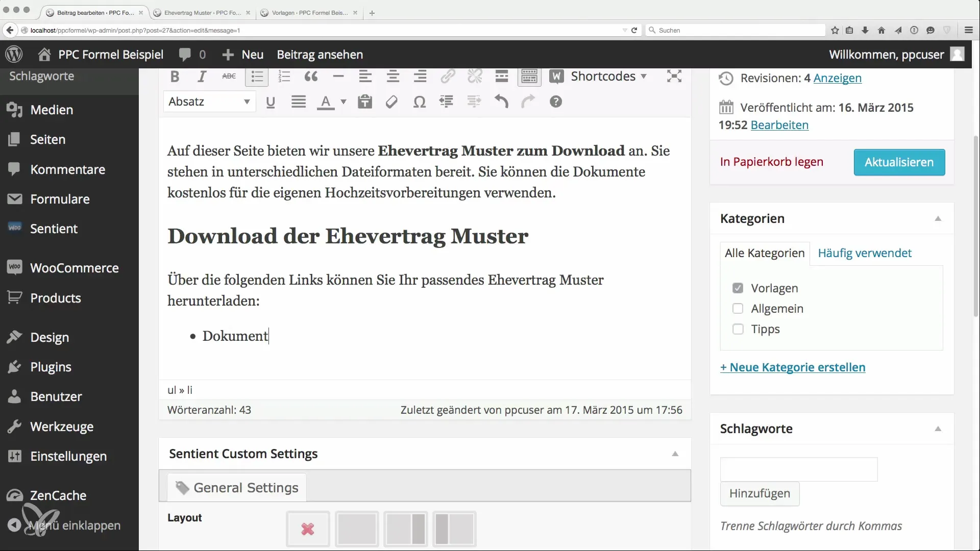Paste as plain text
This screenshot has width=980, height=551.
[364, 102]
